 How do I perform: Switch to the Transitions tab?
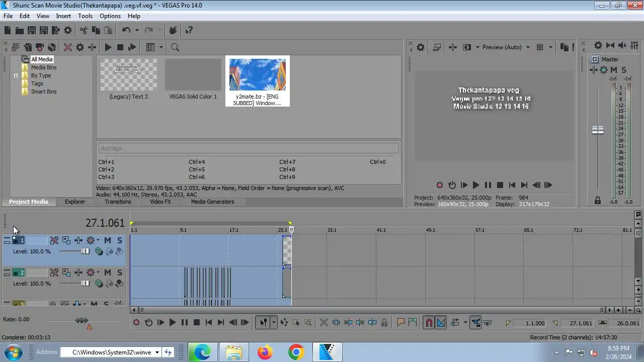[118, 202]
